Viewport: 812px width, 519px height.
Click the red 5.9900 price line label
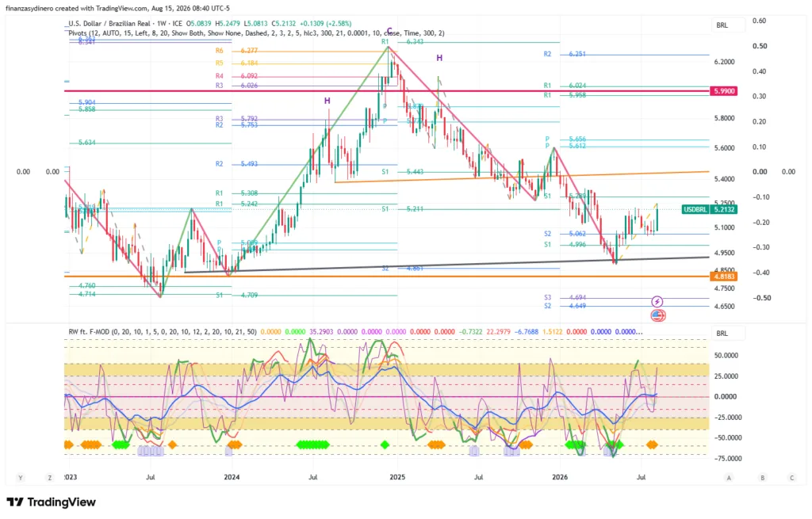723,90
